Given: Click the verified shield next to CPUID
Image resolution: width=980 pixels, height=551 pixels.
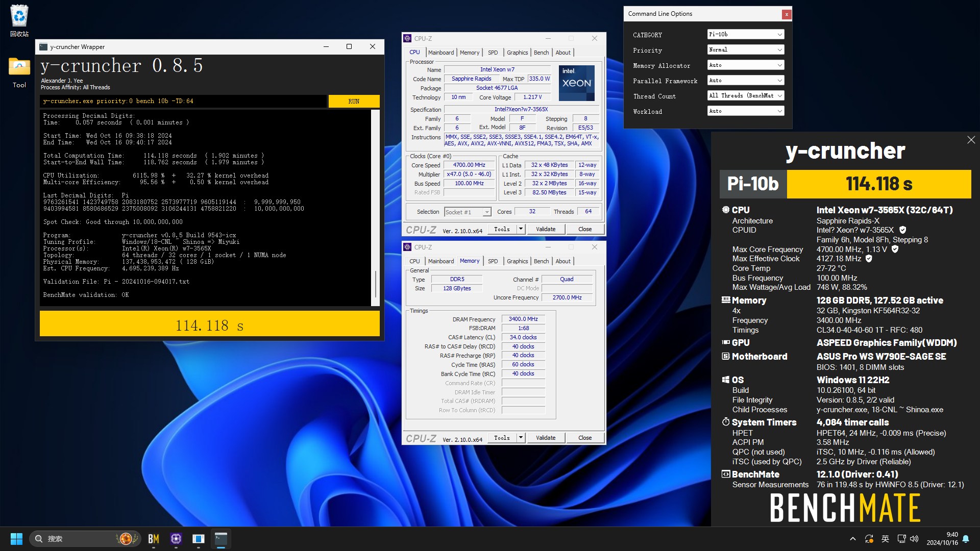Looking at the screenshot, I should coord(902,230).
